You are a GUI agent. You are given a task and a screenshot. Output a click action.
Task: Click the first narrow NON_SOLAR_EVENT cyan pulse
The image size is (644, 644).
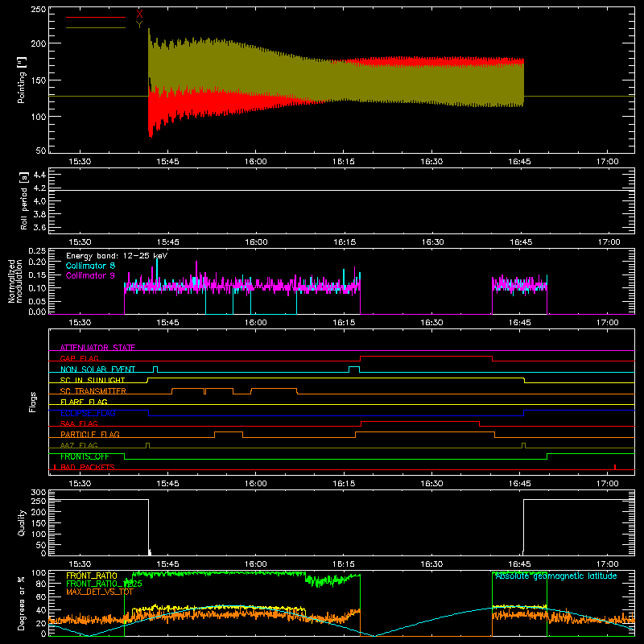click(x=155, y=369)
